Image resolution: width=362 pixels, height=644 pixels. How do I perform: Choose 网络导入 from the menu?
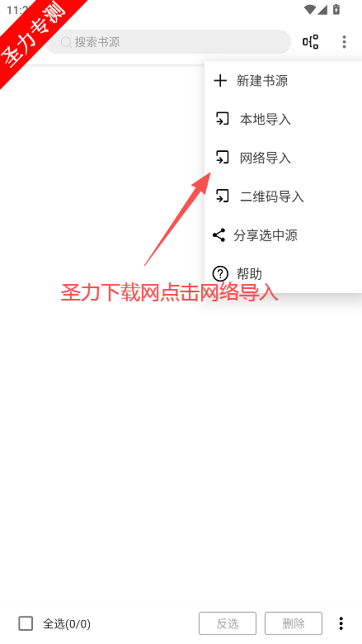(x=284, y=158)
